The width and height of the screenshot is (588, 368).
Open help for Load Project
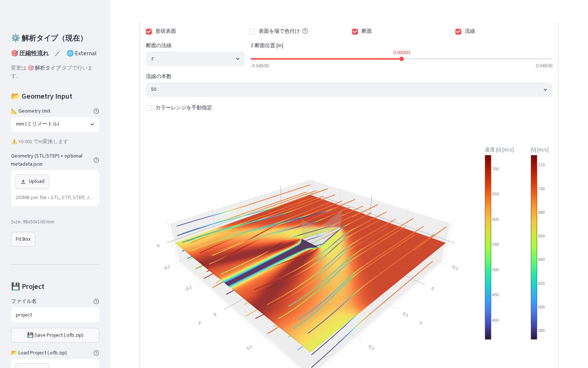pos(96,353)
